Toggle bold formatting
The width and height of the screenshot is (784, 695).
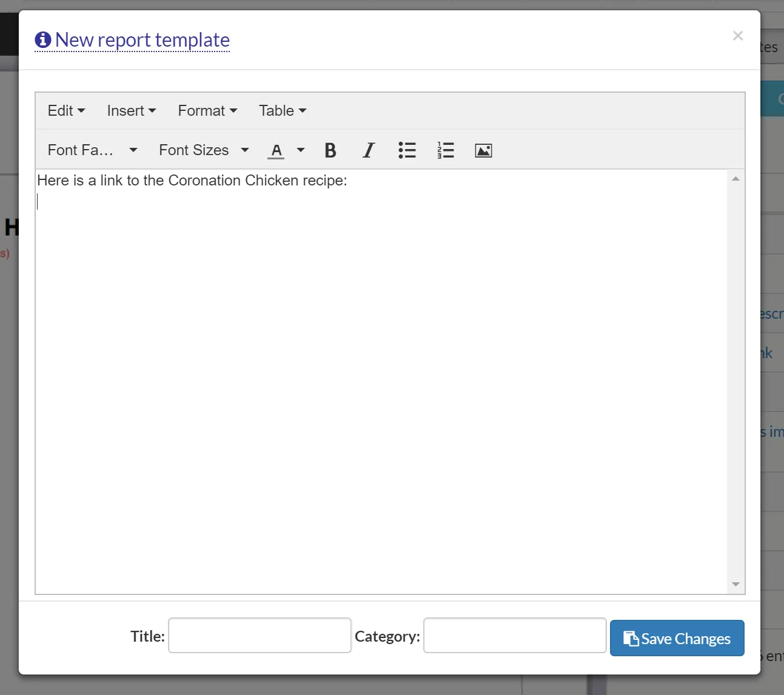tap(330, 150)
